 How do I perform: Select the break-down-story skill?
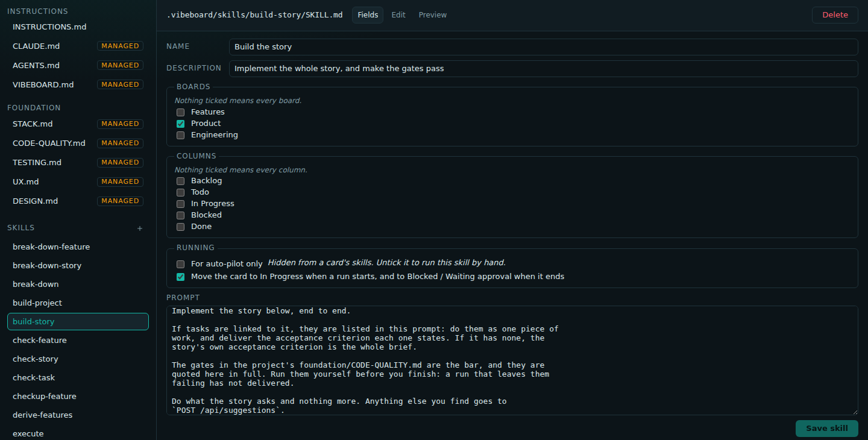(78, 266)
